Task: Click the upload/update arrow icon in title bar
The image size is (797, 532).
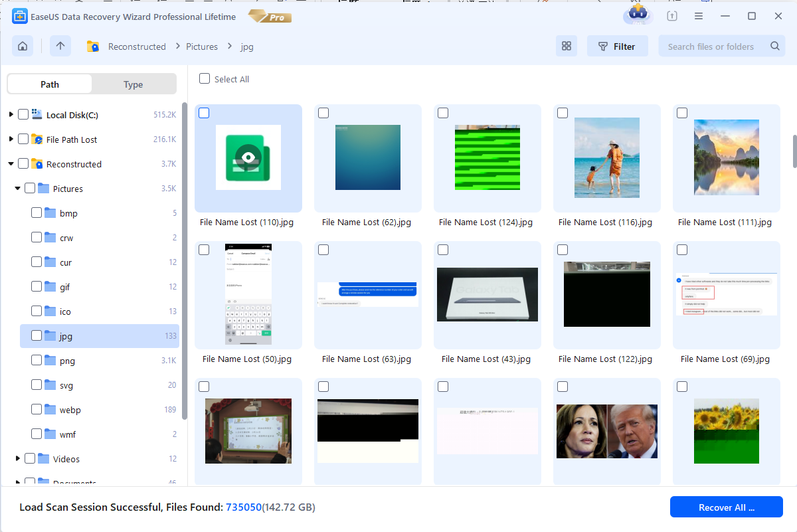Action: pos(672,17)
